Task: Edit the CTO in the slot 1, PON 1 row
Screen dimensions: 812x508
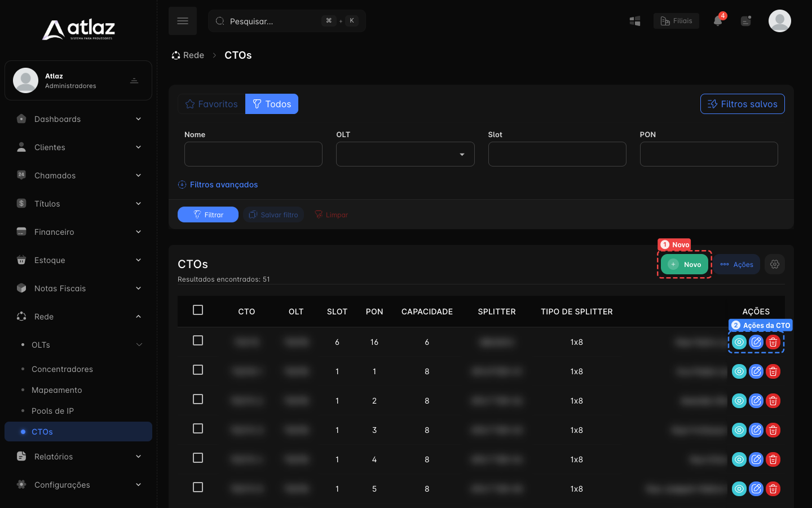Action: [x=756, y=371]
